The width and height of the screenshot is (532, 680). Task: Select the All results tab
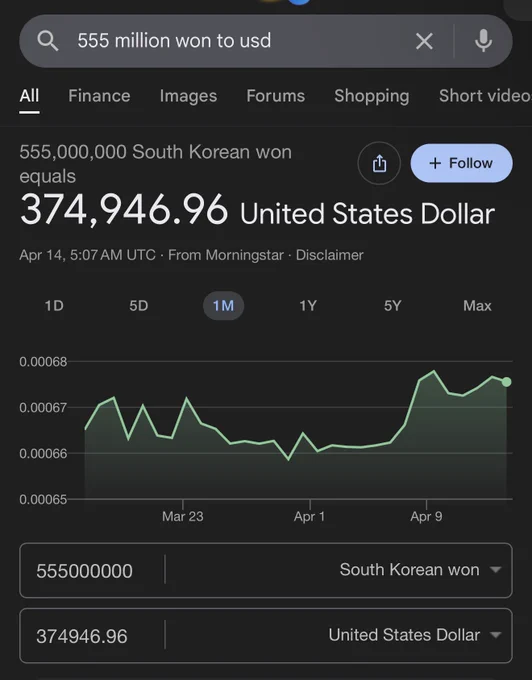click(x=29, y=96)
